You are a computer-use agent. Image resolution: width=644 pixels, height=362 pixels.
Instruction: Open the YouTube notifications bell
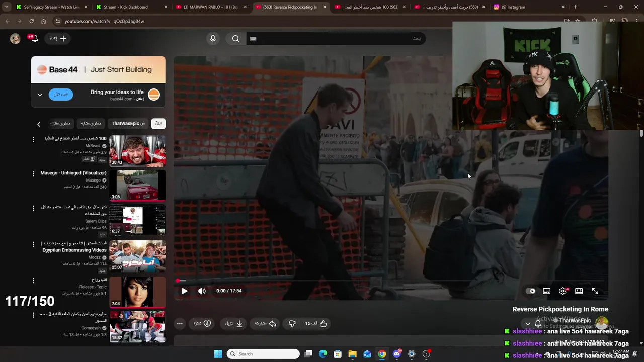click(x=34, y=39)
